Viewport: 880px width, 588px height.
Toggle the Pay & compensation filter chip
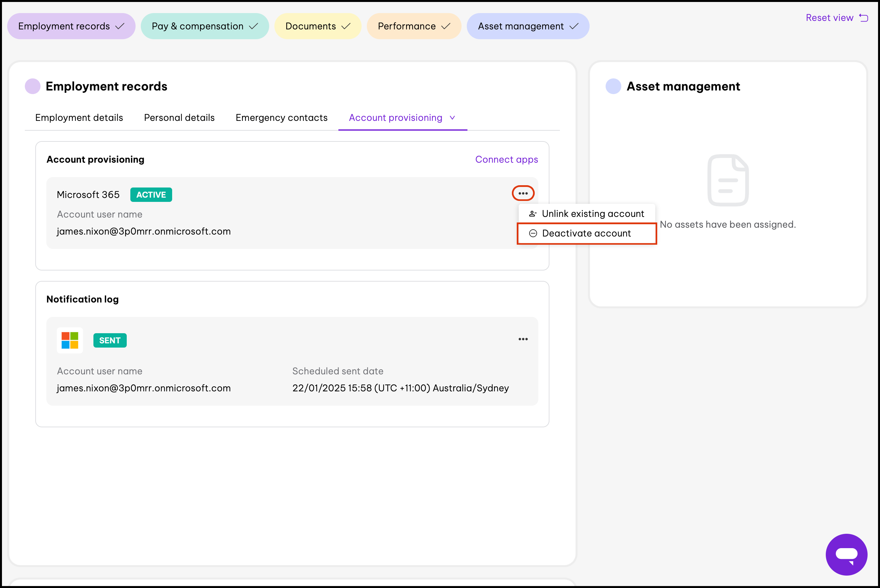pyautogui.click(x=205, y=26)
